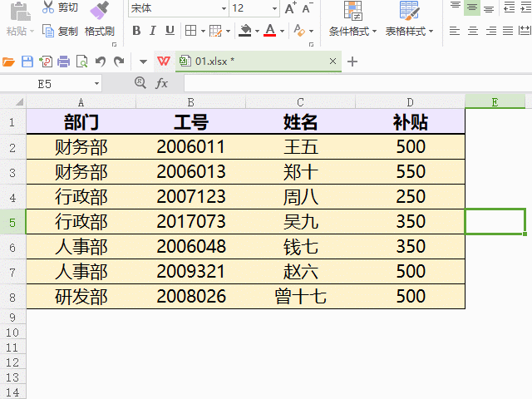Apply cell borders icon

coord(190,31)
